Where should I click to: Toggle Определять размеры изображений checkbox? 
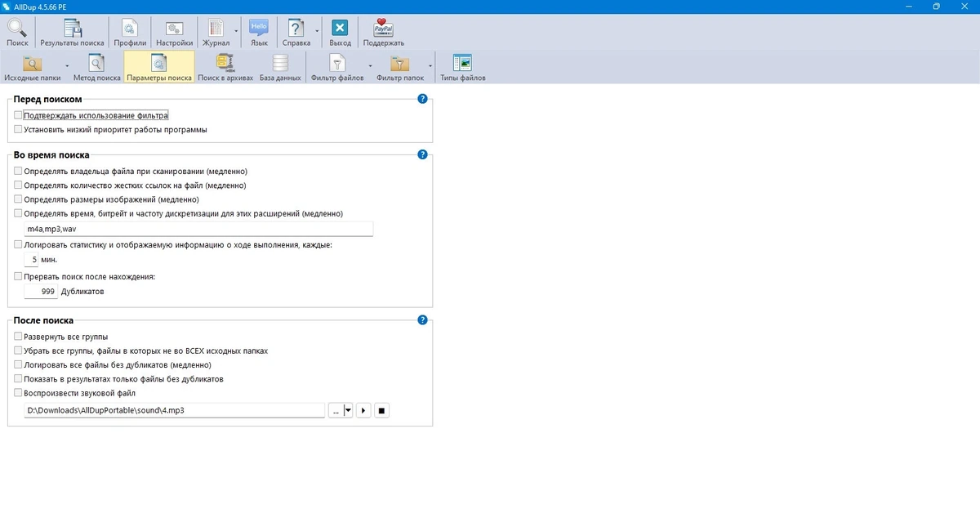point(18,199)
